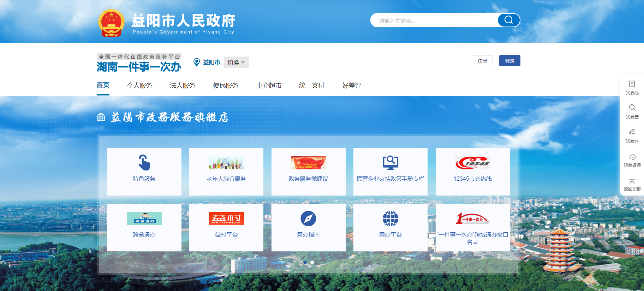This screenshot has width=644, height=291.
Task: Click the 网办平台 globe icon
Action: [390, 219]
